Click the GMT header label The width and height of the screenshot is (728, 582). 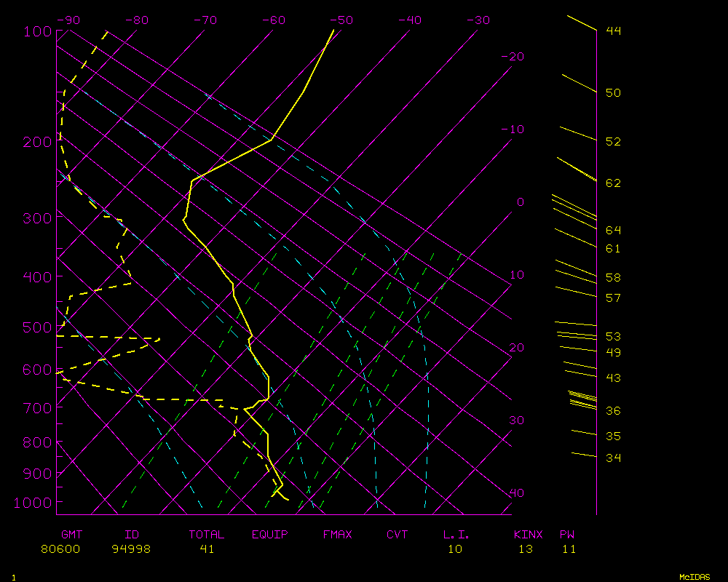click(71, 535)
